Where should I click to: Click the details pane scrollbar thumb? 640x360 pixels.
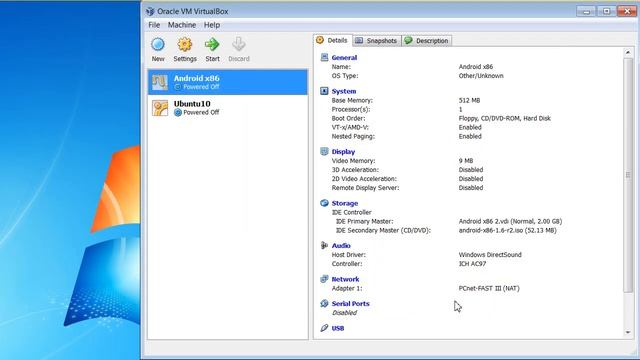click(x=628, y=175)
